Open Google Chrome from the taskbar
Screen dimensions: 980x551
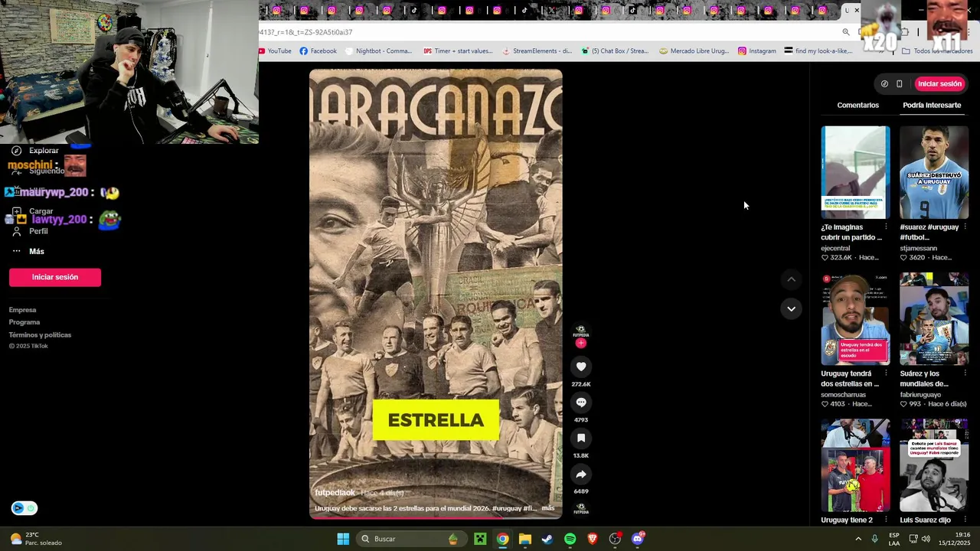tap(502, 539)
